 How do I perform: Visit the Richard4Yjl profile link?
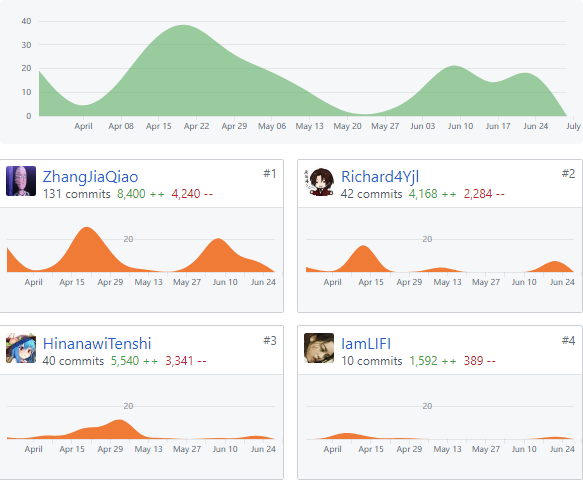click(x=380, y=177)
